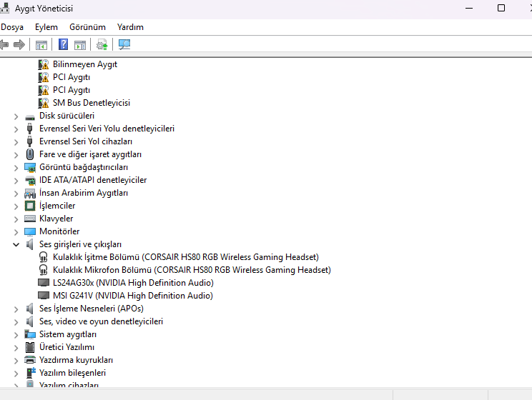Image resolution: width=532 pixels, height=400 pixels.
Task: Click the Üretici Yazılımı firmware chip icon
Action: [x=30, y=347]
